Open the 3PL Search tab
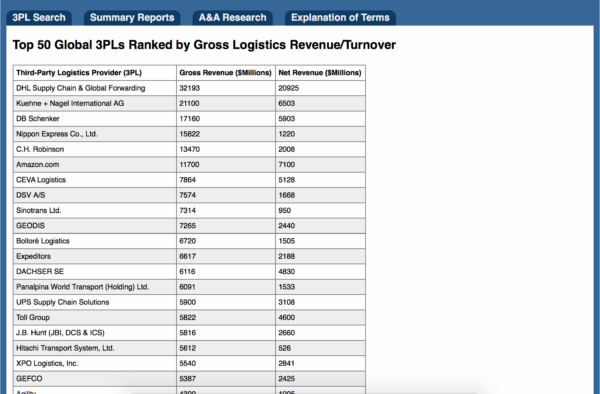 (39, 18)
